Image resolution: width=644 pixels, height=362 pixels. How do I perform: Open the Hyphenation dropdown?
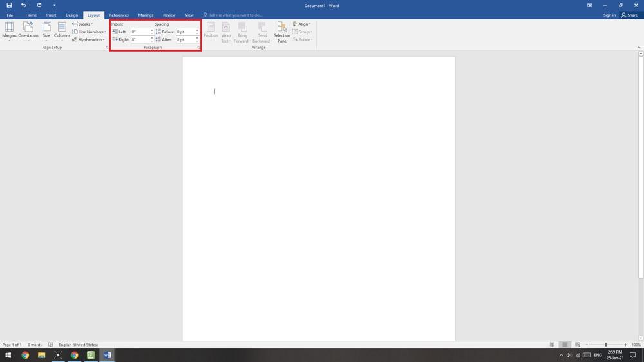point(89,39)
